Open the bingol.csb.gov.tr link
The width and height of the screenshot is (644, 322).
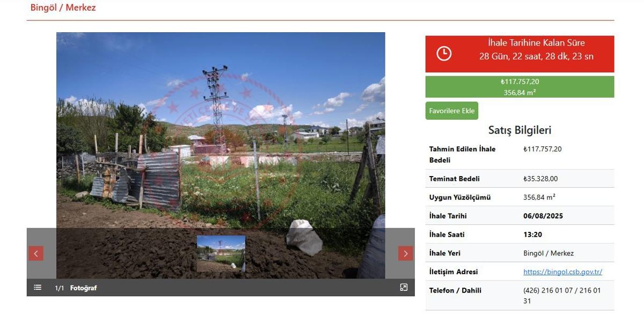(562, 272)
